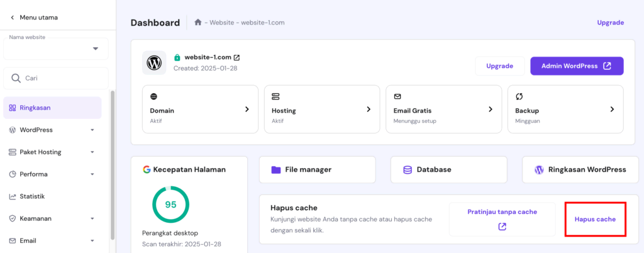Expand the Paket Hosting submenu
Image resolution: width=644 pixels, height=253 pixels.
[92, 152]
